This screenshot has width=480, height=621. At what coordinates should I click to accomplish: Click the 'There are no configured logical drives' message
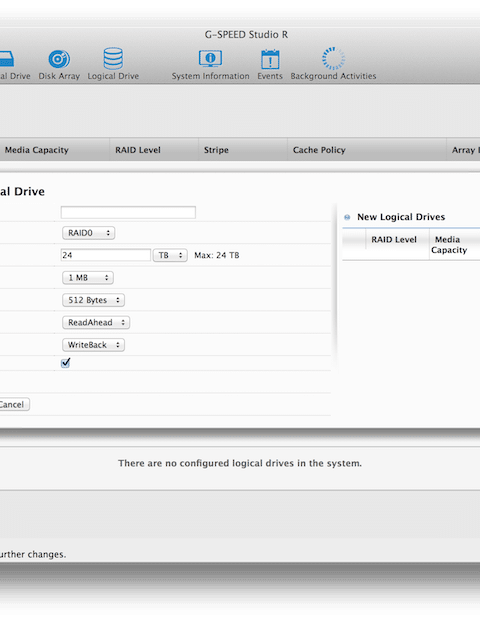240,463
